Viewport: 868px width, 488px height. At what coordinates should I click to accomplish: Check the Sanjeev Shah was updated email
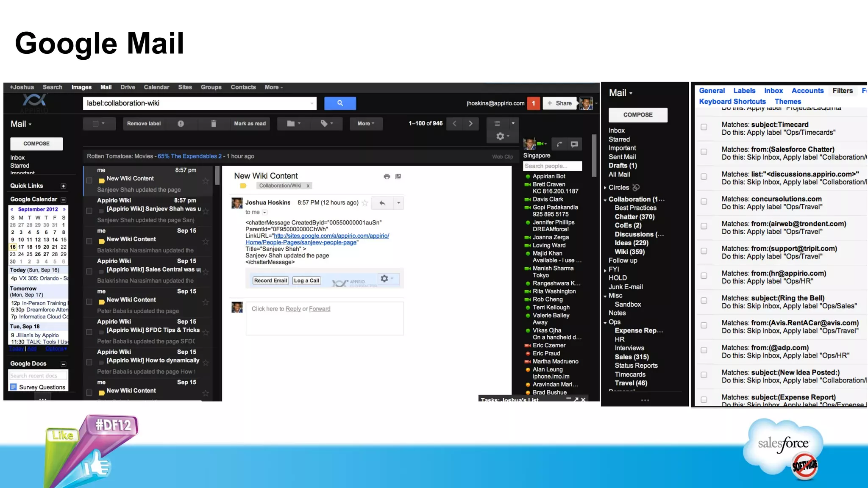(x=89, y=211)
